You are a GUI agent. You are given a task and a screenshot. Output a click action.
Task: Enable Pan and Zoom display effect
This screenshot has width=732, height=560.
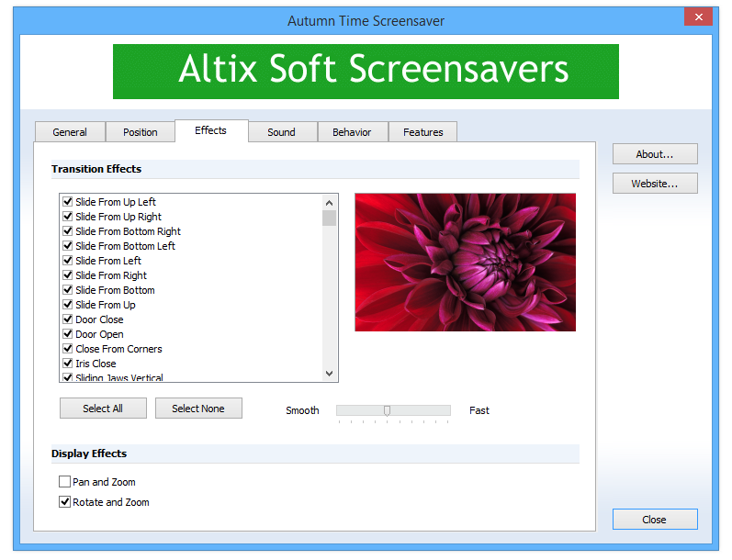(x=65, y=482)
